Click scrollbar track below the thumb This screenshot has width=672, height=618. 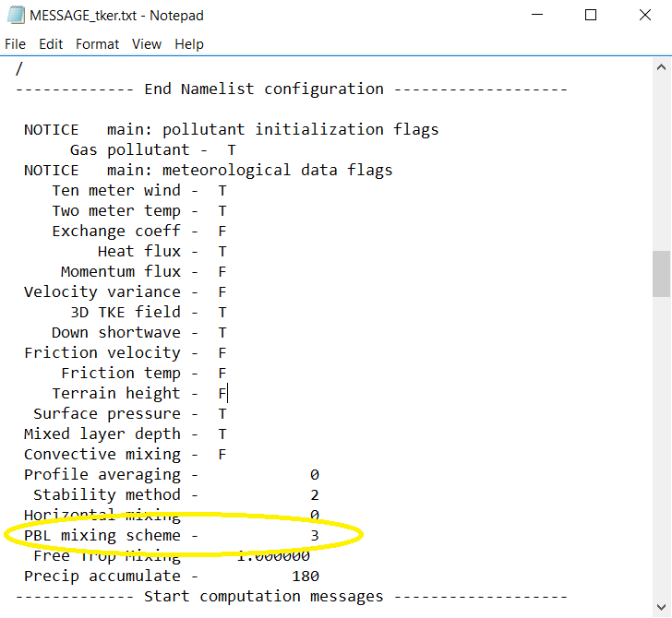coord(662,443)
